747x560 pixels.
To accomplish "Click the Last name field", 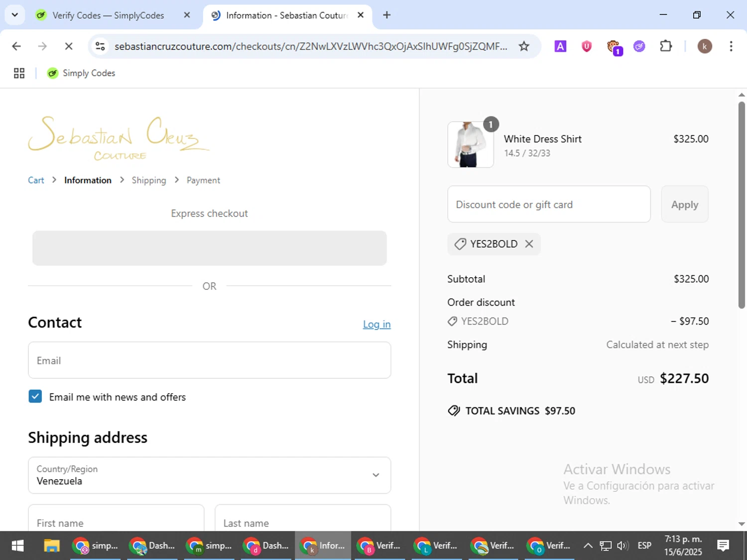I will pyautogui.click(x=303, y=518).
